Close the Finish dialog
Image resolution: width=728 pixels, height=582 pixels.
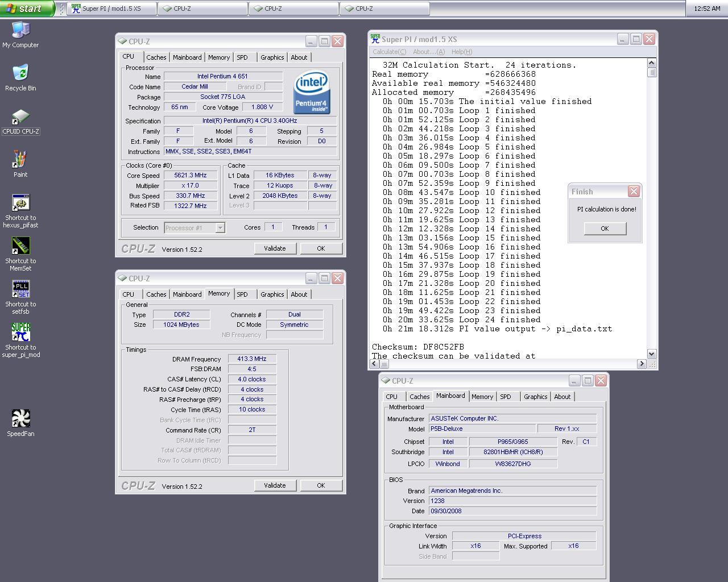634,192
